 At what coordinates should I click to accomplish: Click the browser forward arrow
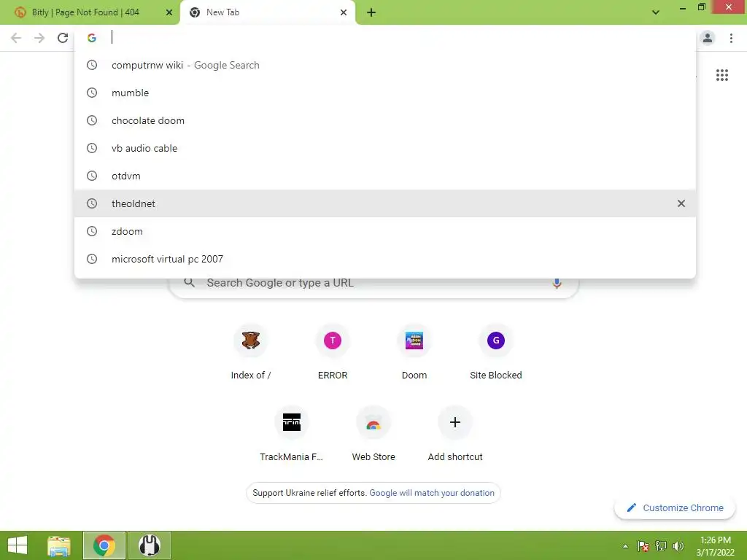(x=39, y=38)
